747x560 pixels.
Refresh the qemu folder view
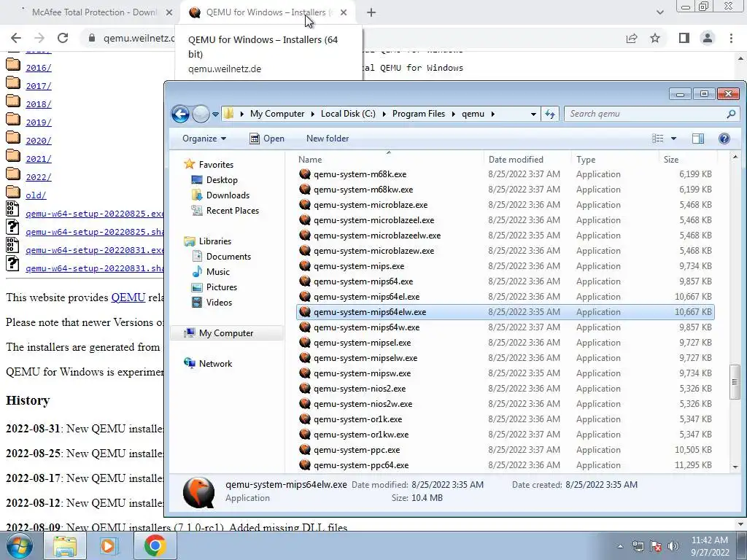tap(550, 114)
